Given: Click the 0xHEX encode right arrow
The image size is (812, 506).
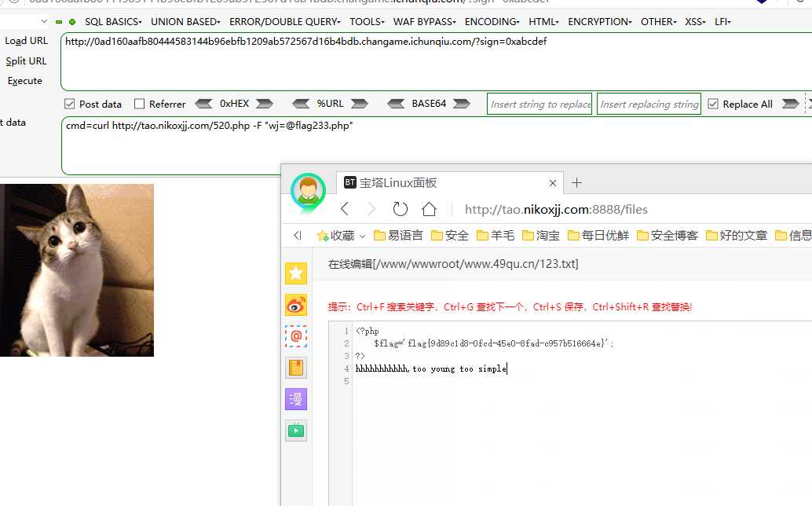Looking at the screenshot, I should click(265, 104).
